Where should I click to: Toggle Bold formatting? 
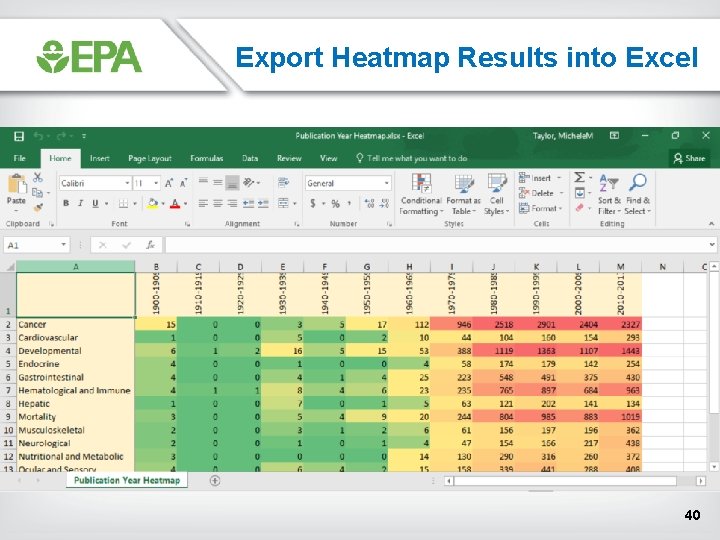[66, 203]
